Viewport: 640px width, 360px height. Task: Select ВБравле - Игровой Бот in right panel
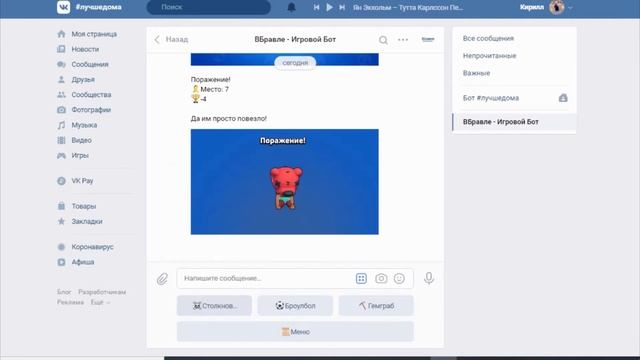click(514, 122)
